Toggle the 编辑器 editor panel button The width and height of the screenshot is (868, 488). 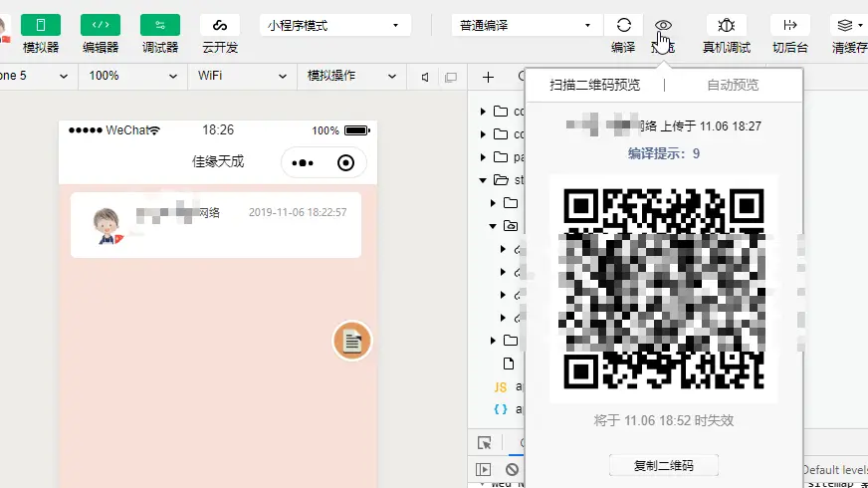coord(101,25)
